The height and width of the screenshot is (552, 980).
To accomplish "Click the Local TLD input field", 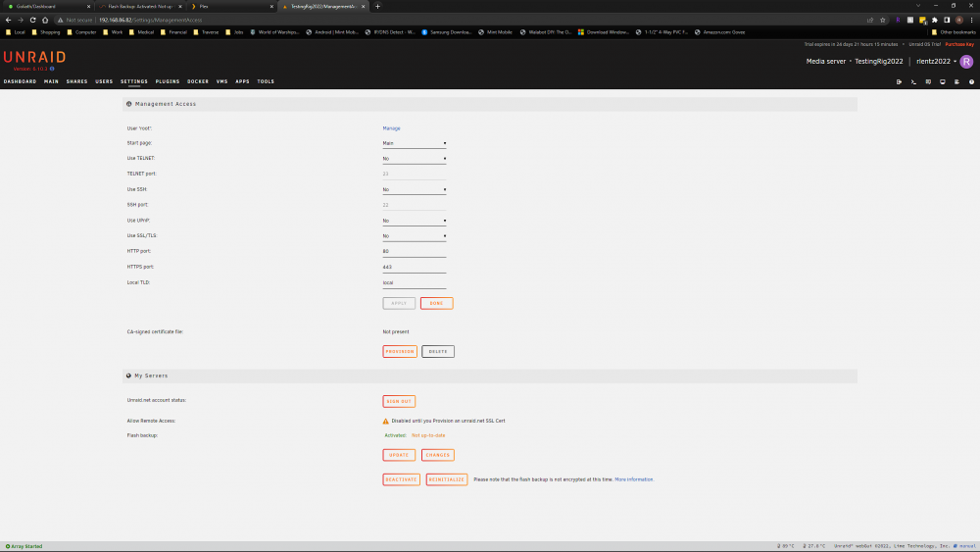I will point(414,282).
